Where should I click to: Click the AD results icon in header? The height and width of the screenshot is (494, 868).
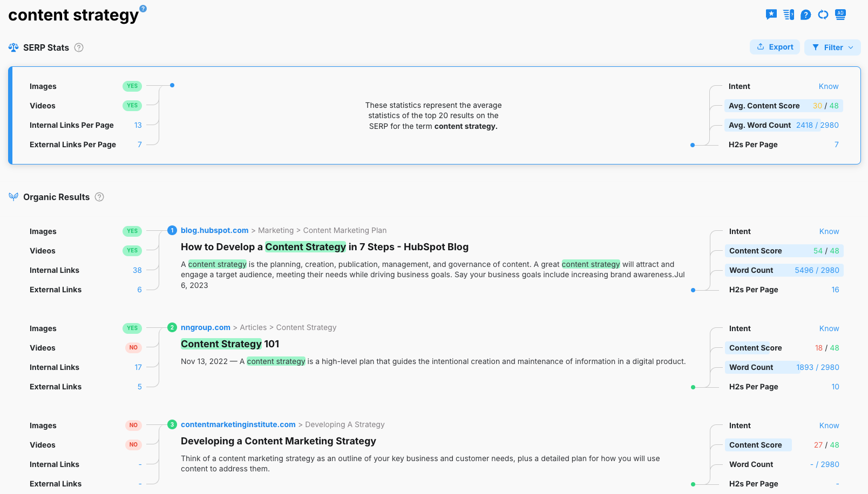[x=840, y=15]
